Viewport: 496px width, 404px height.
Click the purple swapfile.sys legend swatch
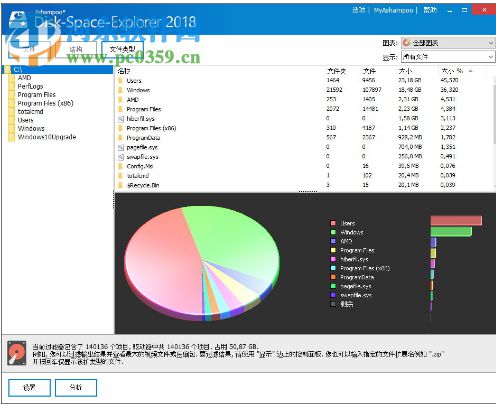(333, 295)
